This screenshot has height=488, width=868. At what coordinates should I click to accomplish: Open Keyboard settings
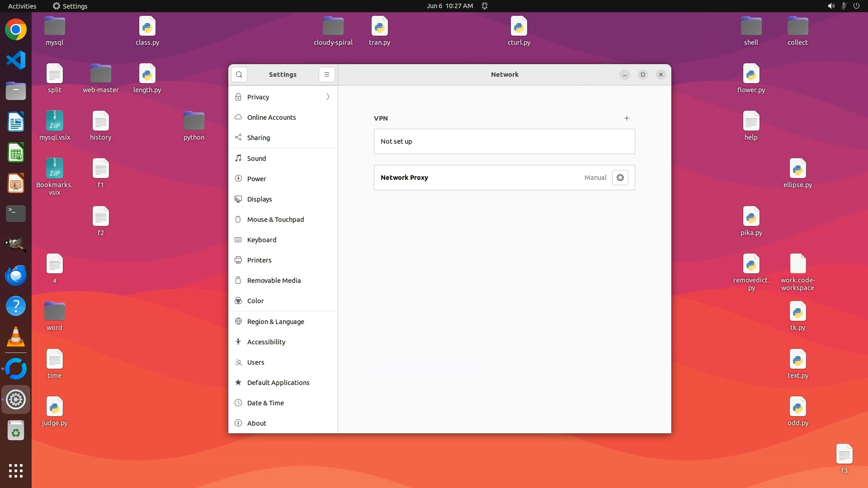point(261,240)
